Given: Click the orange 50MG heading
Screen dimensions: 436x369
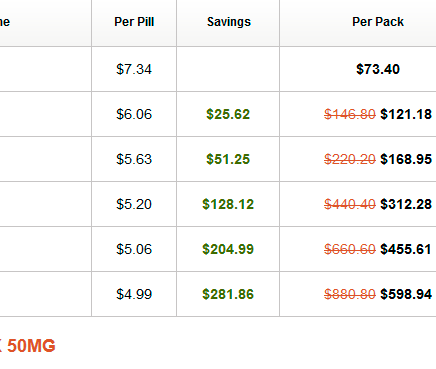Looking at the screenshot, I should 31,346.
